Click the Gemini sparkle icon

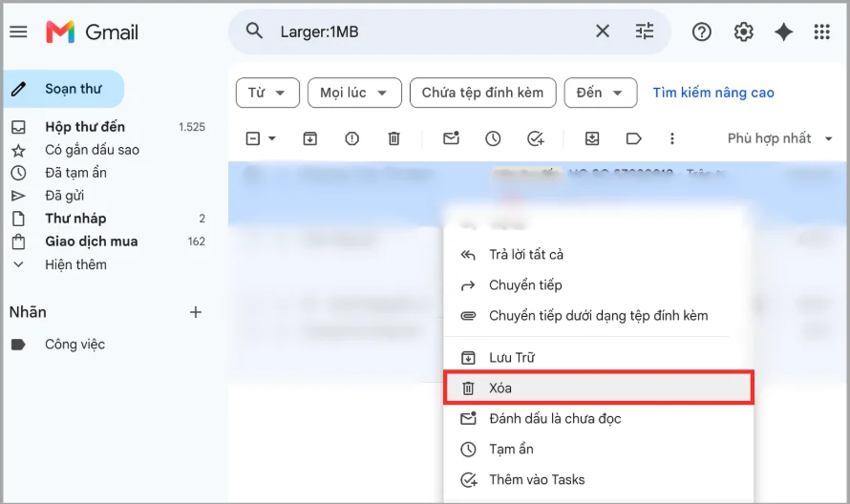coord(783,31)
